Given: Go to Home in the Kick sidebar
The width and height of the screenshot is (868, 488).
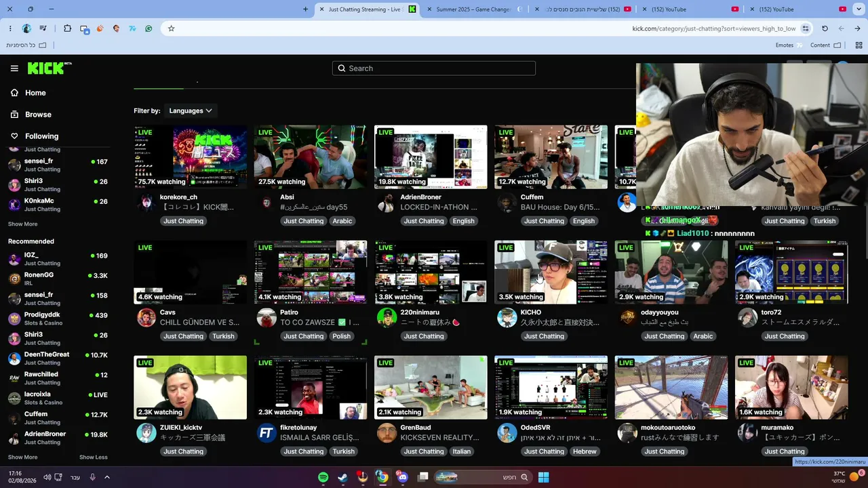Looking at the screenshot, I should coord(35,93).
